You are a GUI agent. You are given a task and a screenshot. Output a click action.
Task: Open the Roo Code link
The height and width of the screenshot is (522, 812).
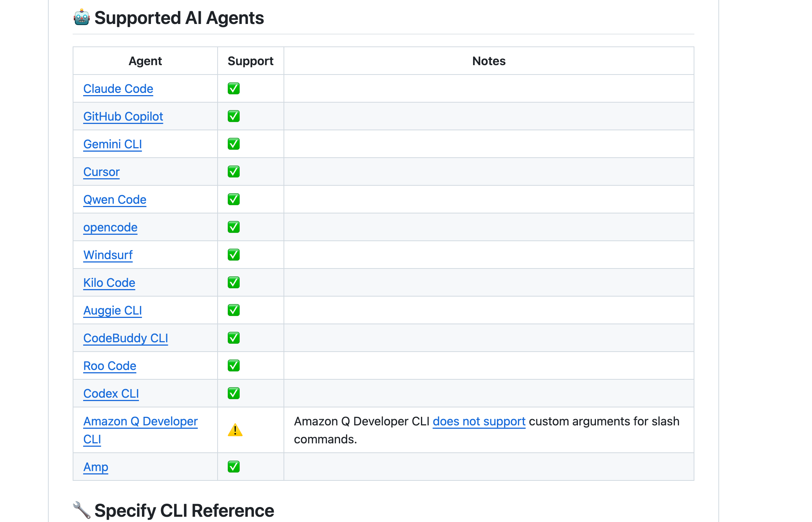tap(110, 366)
